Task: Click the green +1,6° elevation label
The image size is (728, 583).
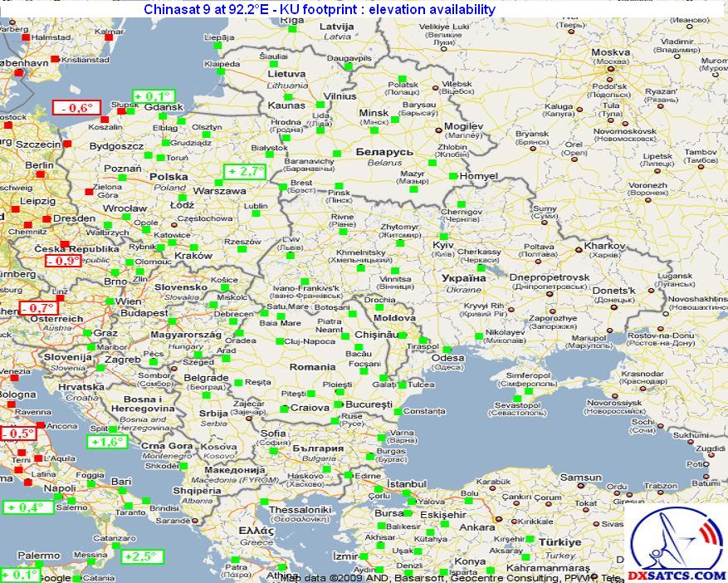Action: coord(107,441)
